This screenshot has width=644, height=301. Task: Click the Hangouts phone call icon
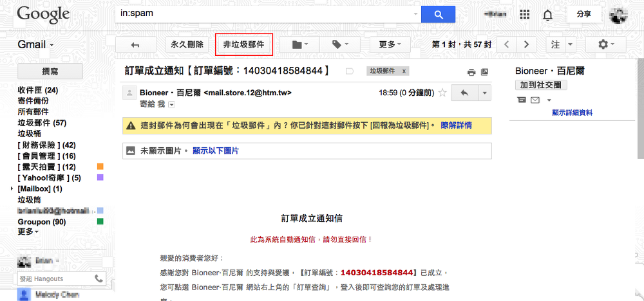[x=99, y=278]
